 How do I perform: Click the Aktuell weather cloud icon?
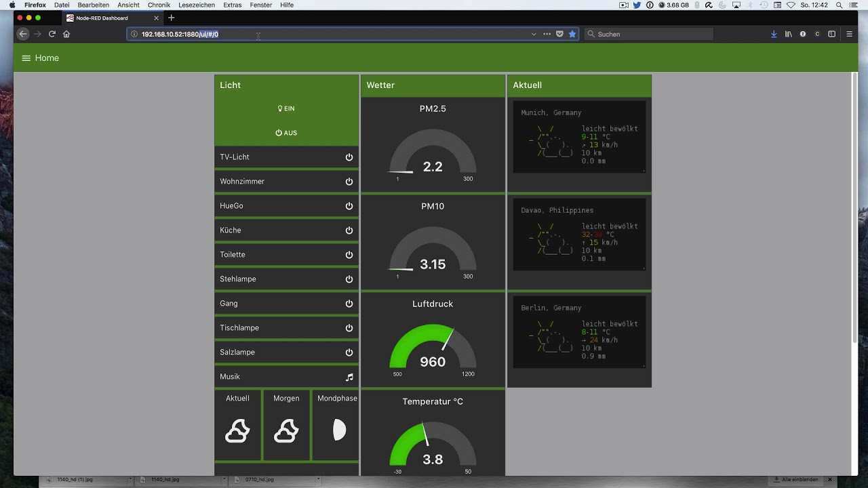tap(237, 430)
